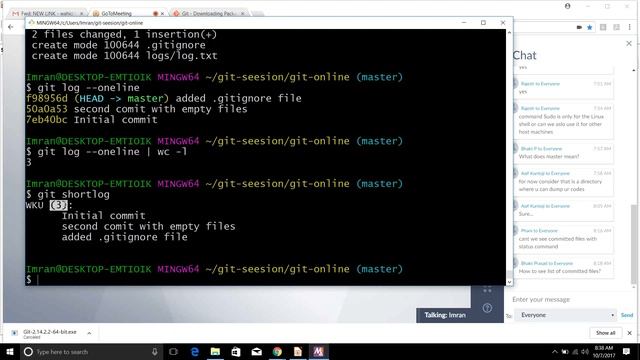Close the Git Downloading Package tab

click(x=243, y=13)
